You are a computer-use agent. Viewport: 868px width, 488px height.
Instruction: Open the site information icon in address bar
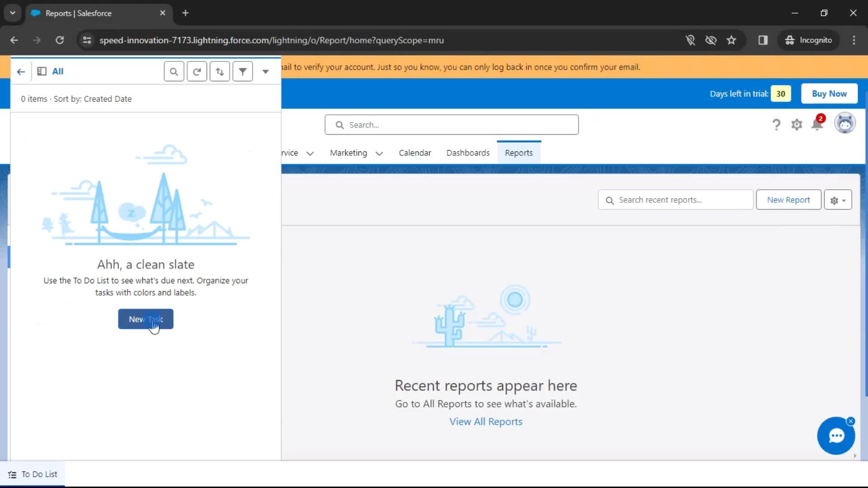point(87,40)
